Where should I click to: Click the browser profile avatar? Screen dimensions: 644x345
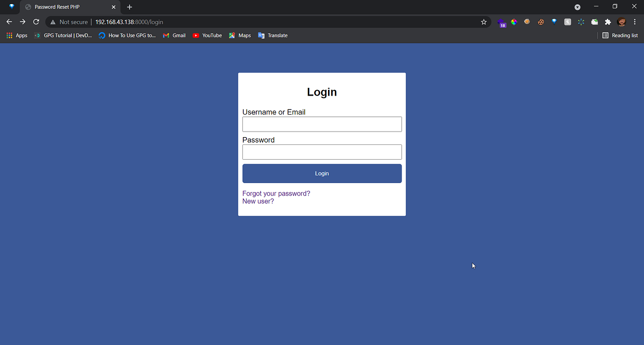click(621, 22)
